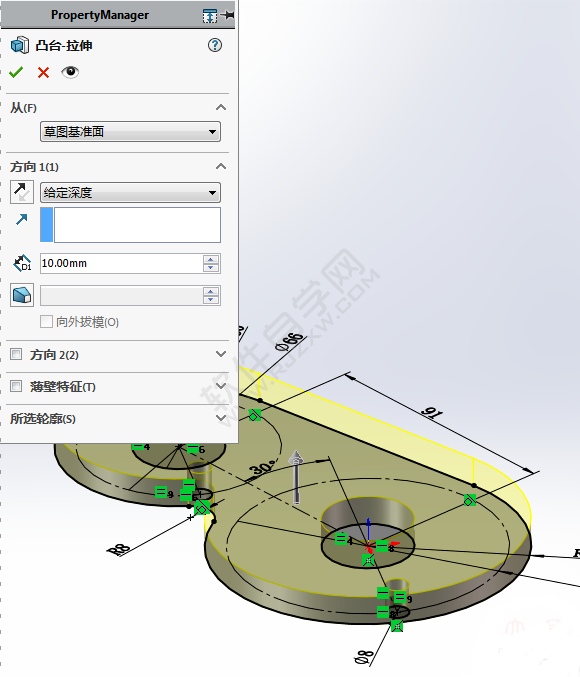Click the 30° angle dimension
580x677 pixels.
pyautogui.click(x=263, y=468)
